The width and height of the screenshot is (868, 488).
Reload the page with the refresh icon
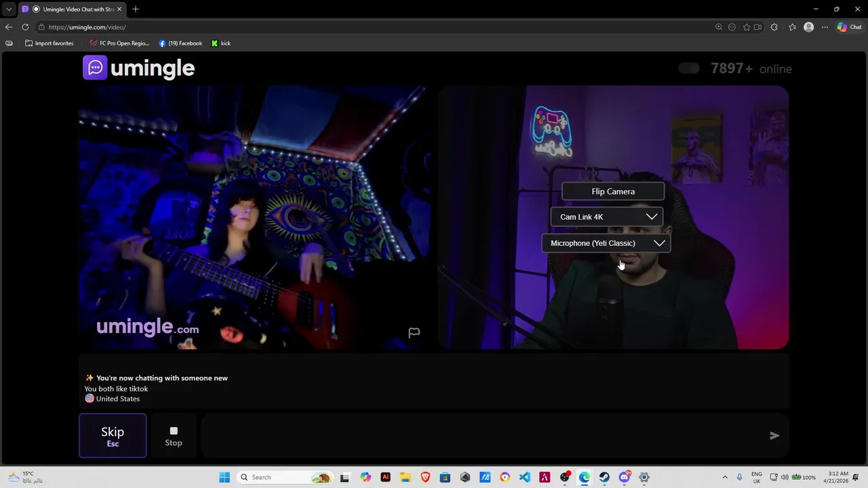[25, 27]
